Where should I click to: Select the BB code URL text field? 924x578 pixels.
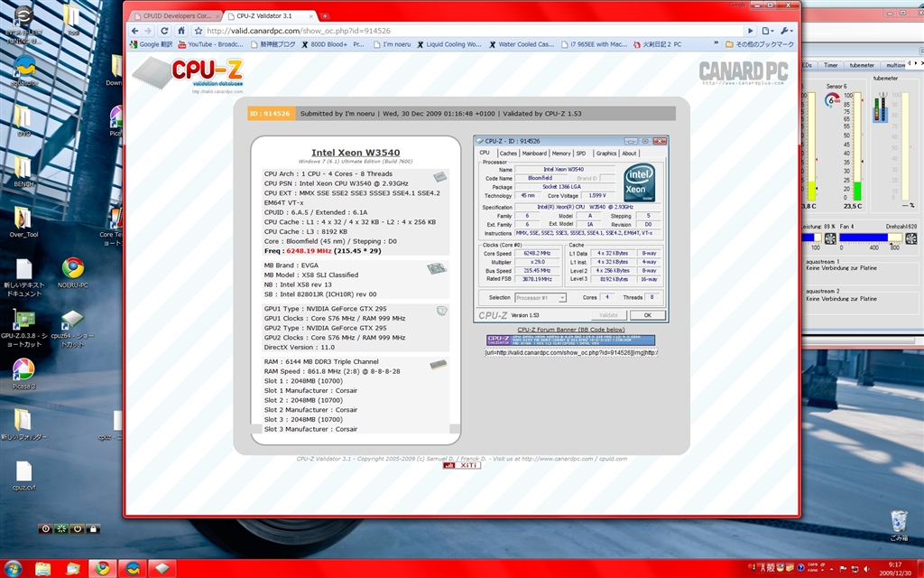570,353
